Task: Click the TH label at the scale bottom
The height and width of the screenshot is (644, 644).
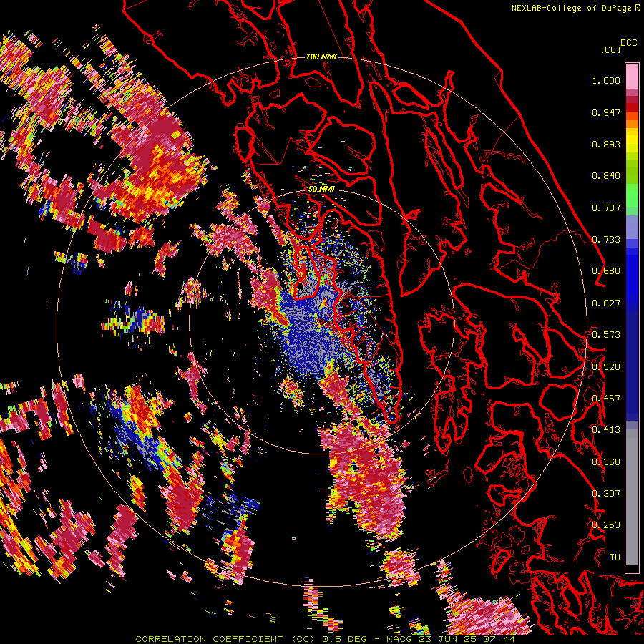Action: point(615,557)
